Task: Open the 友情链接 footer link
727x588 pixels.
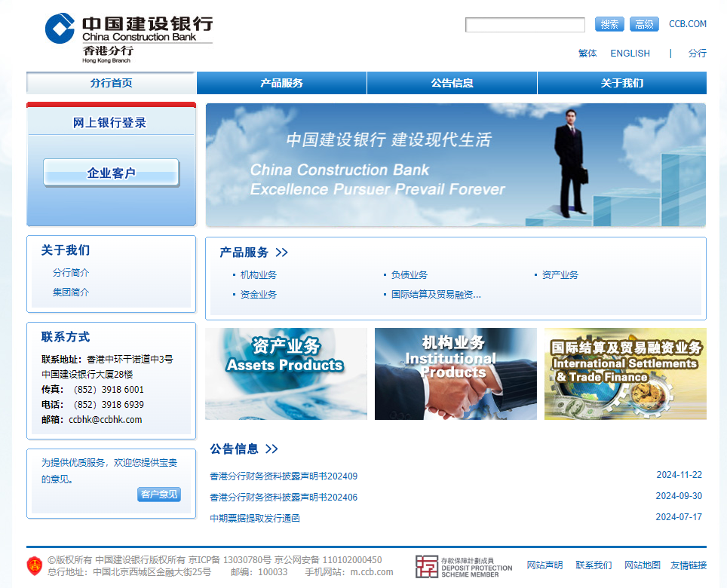Action: [x=689, y=565]
